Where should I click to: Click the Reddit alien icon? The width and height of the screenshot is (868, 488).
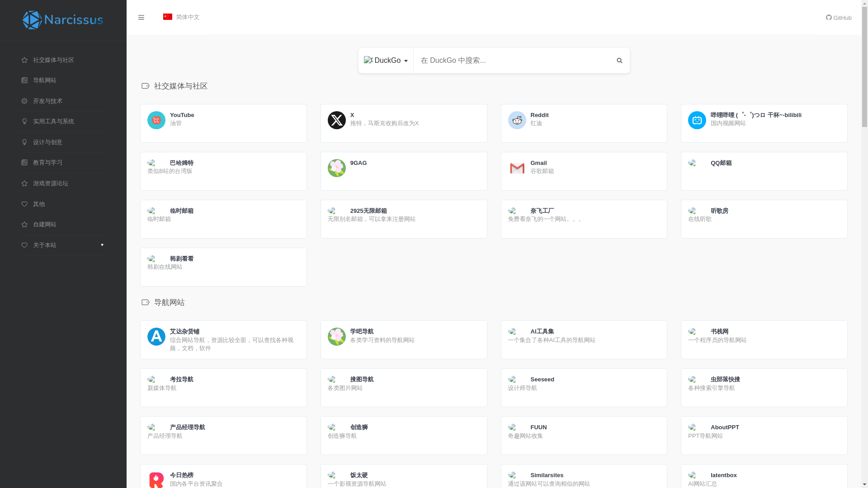pyautogui.click(x=517, y=120)
